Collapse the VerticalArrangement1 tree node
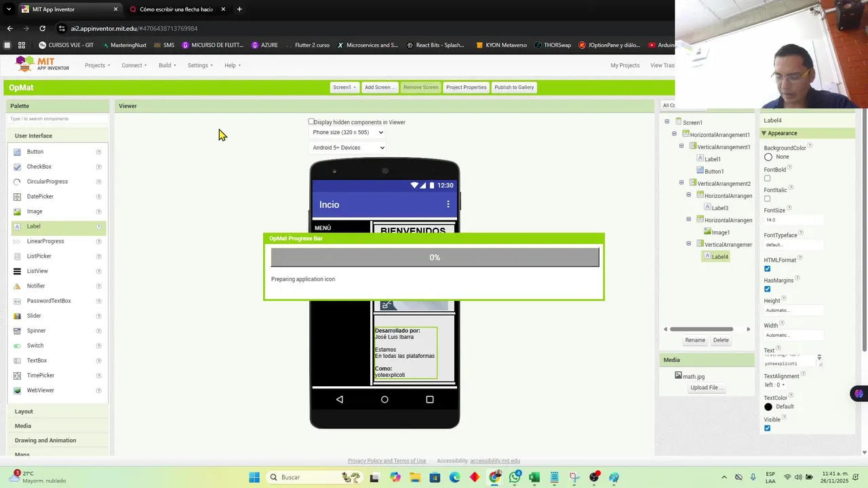 [682, 146]
